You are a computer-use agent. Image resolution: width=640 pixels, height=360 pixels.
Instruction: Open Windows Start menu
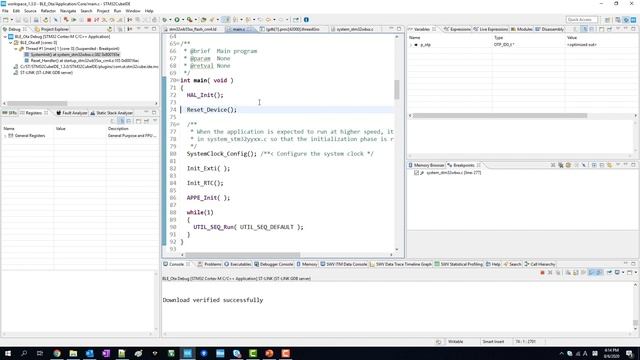[8, 353]
